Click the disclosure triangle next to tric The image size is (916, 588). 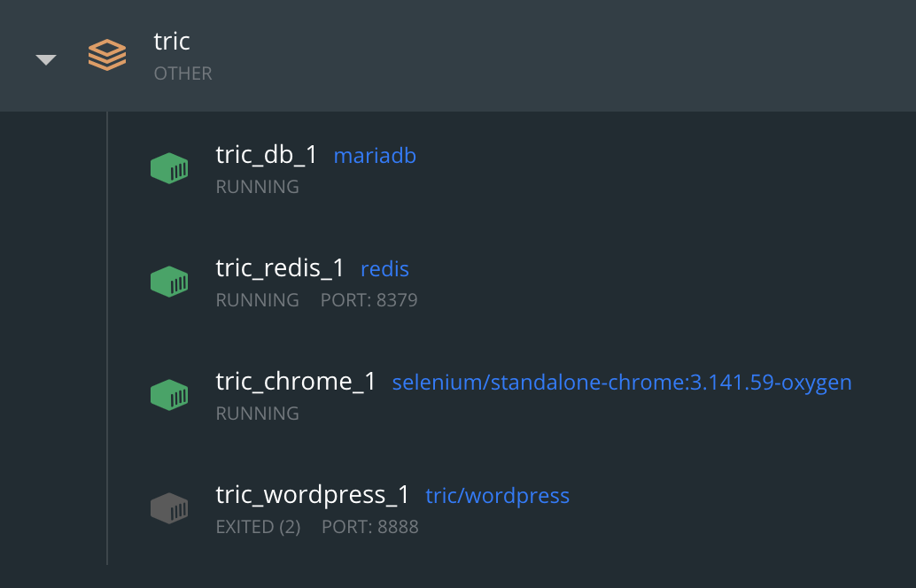tap(45, 58)
